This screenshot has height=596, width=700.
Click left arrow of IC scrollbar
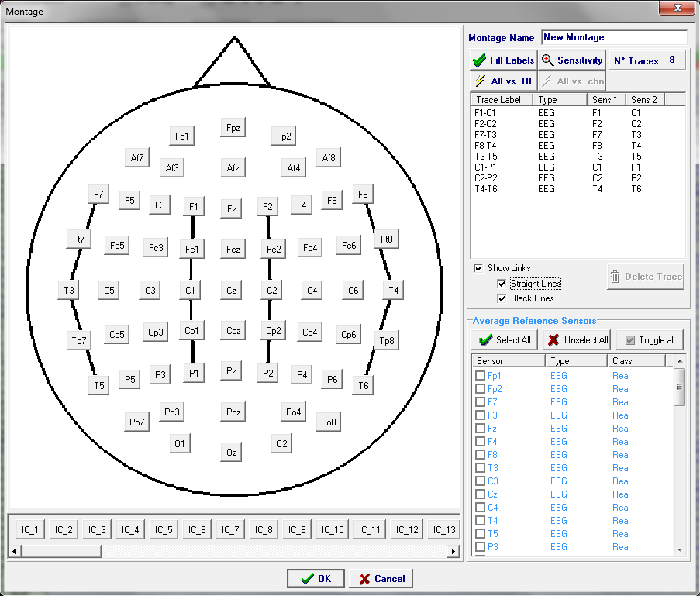coord(15,551)
